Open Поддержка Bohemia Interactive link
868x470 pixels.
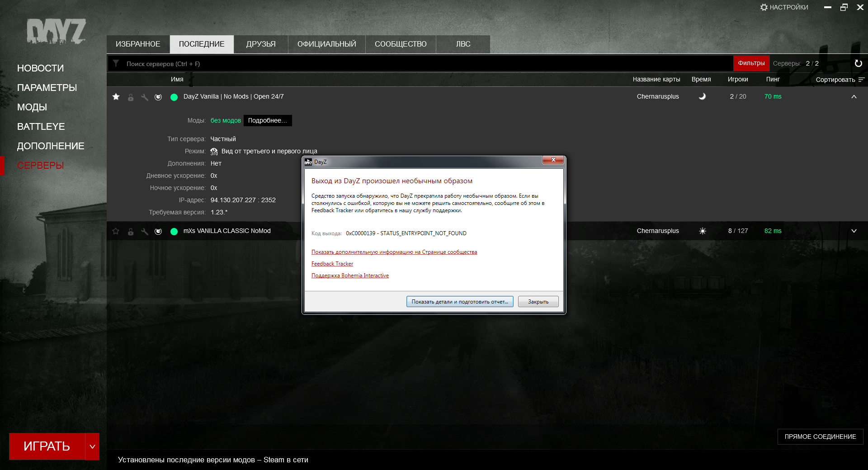click(x=350, y=276)
